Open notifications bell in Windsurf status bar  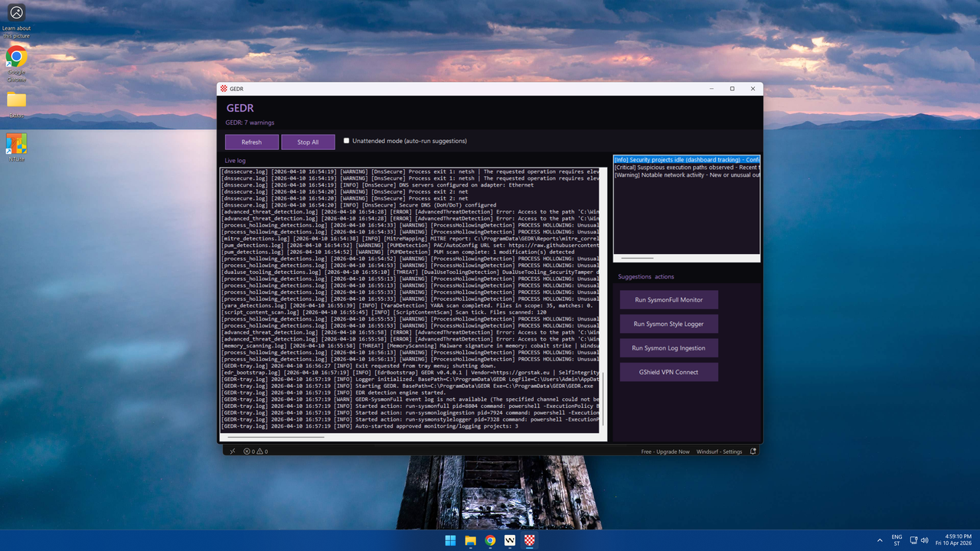click(x=753, y=452)
